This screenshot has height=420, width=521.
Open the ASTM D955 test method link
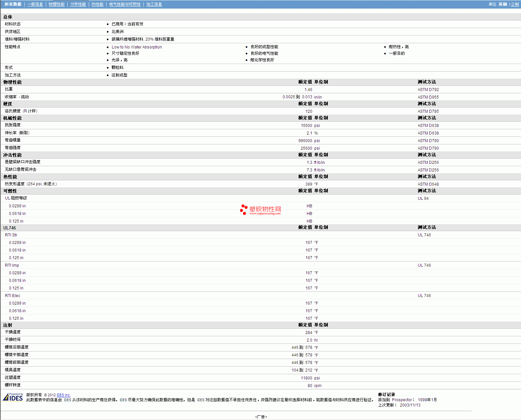click(428, 97)
